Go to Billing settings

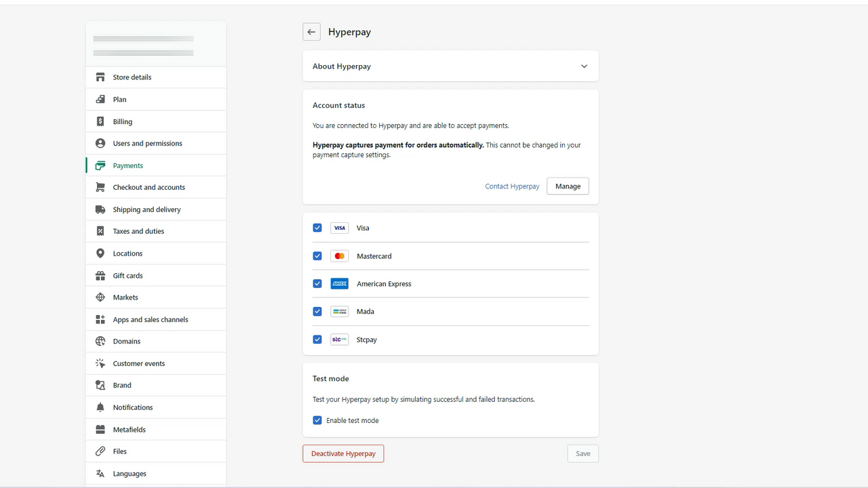(156, 121)
